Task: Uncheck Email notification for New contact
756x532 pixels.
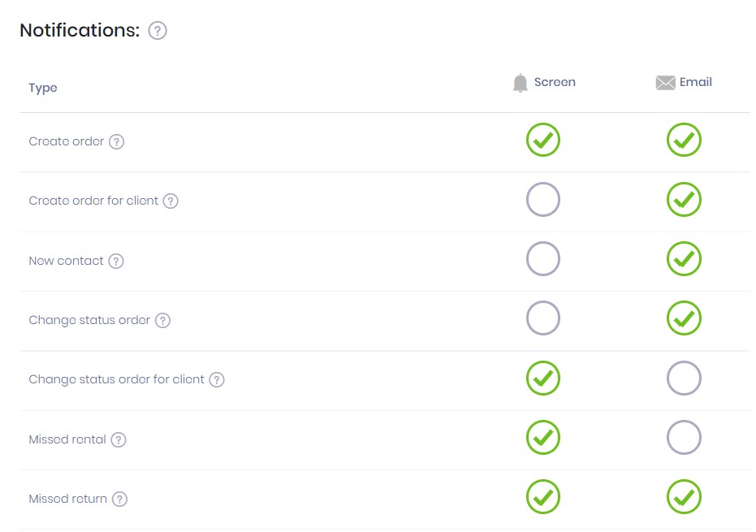Action: (684, 259)
